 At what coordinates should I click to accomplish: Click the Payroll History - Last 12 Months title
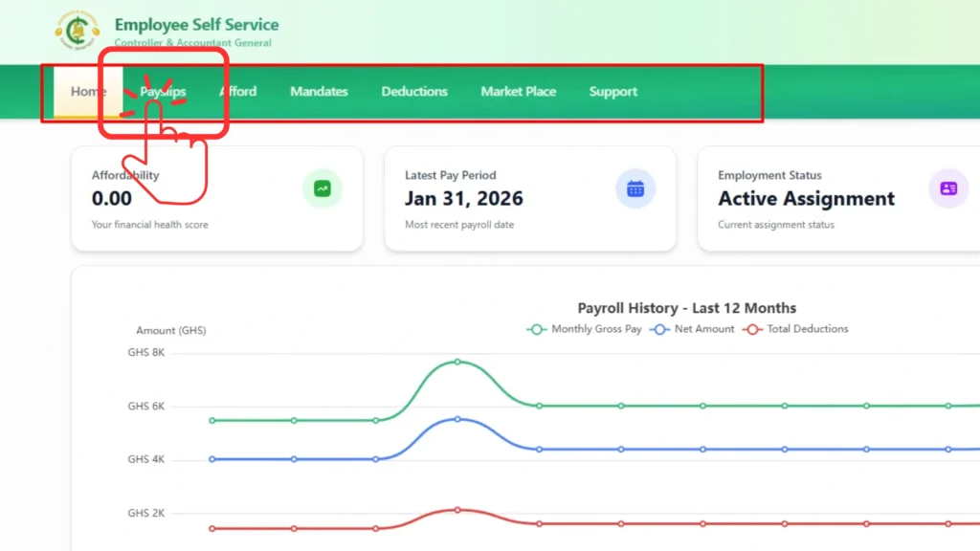[687, 308]
